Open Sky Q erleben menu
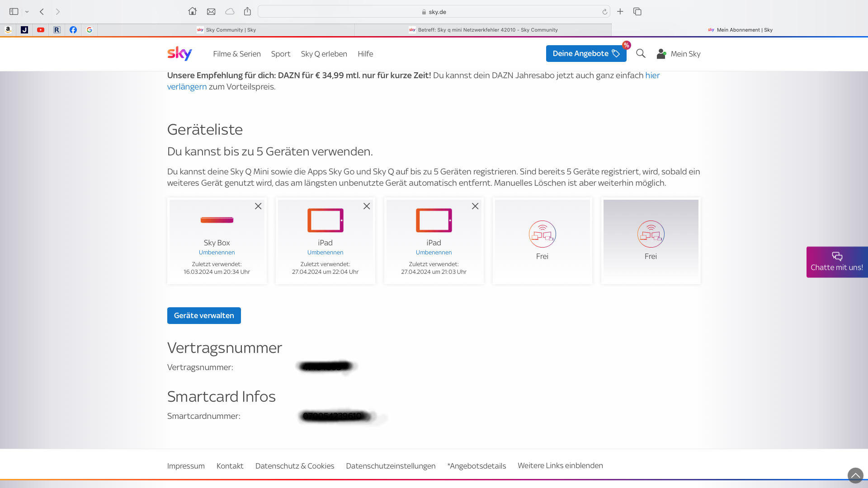This screenshot has width=868, height=488. (324, 54)
